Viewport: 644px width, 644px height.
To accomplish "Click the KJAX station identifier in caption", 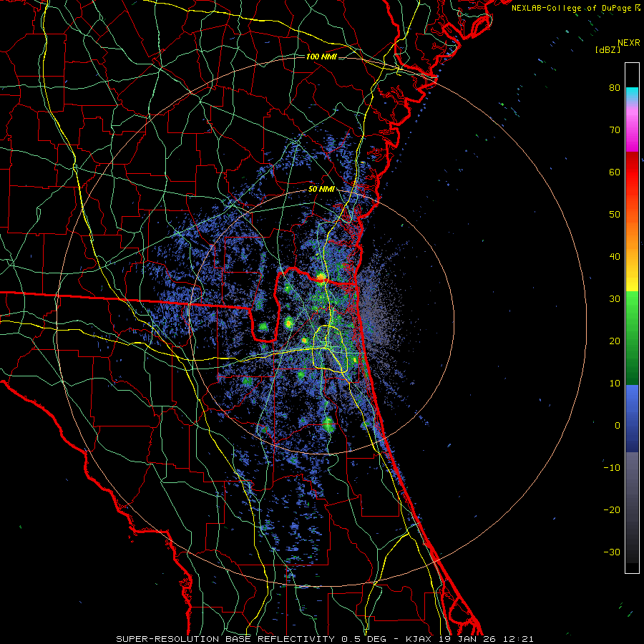I will (x=418, y=639).
